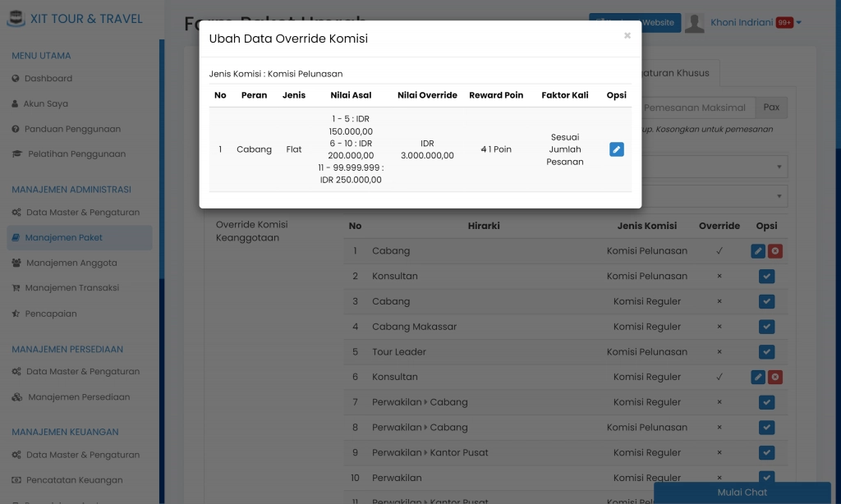This screenshot has height=504, width=841.
Task: Click the edit pencil icon in the modal row
Action: (616, 149)
